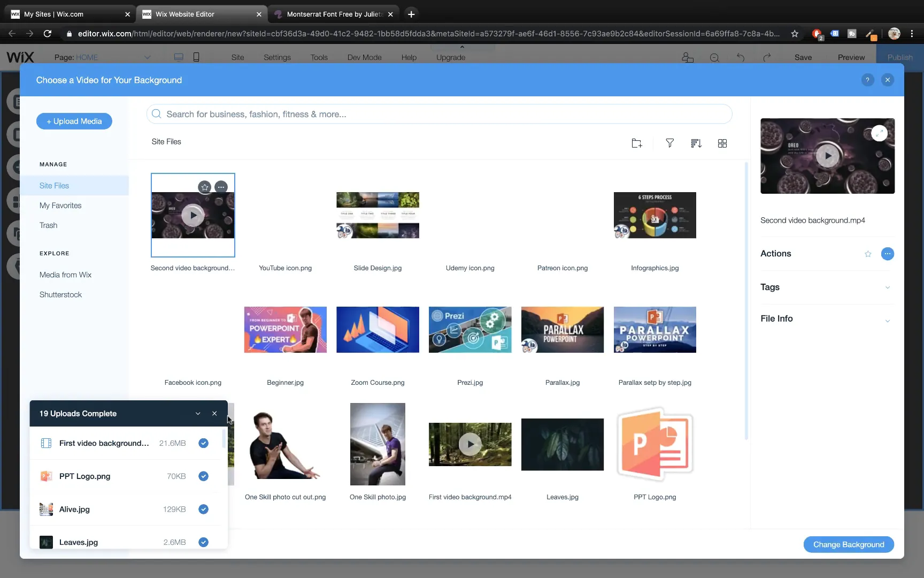Viewport: 924px width, 578px height.
Task: Select Prezi.jpg thumbnail
Action: 470,330
